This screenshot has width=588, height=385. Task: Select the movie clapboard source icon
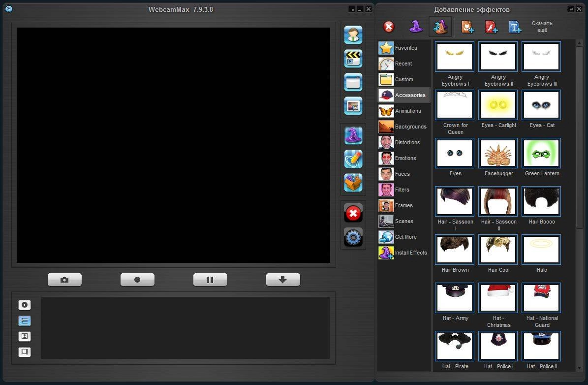coord(353,59)
